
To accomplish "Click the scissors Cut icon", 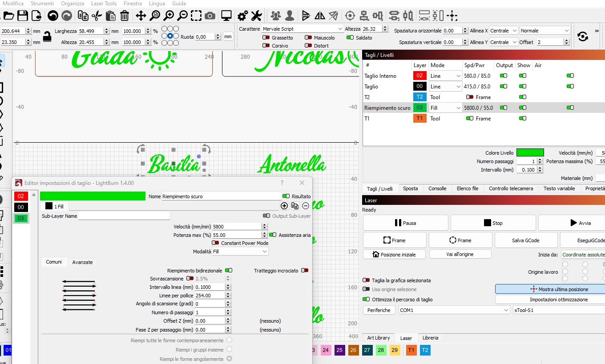I will [x=97, y=16].
